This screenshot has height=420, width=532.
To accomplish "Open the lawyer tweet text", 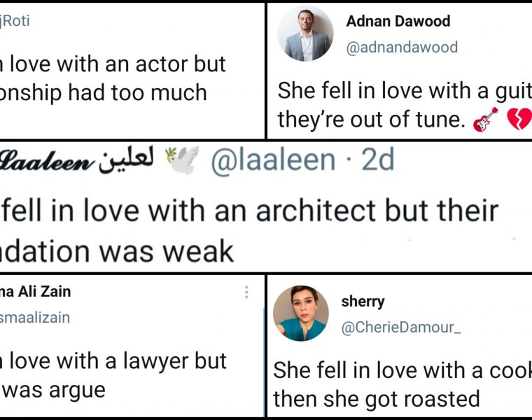I will [112, 374].
